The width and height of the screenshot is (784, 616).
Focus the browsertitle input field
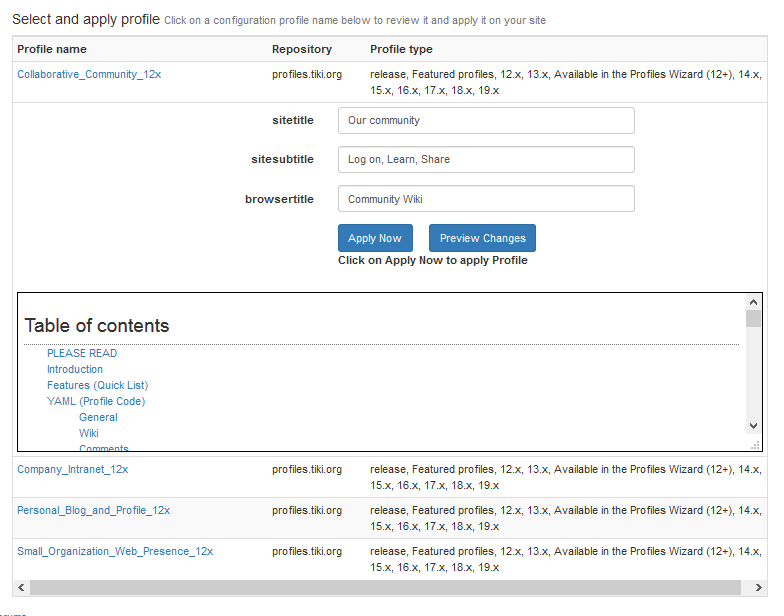486,199
